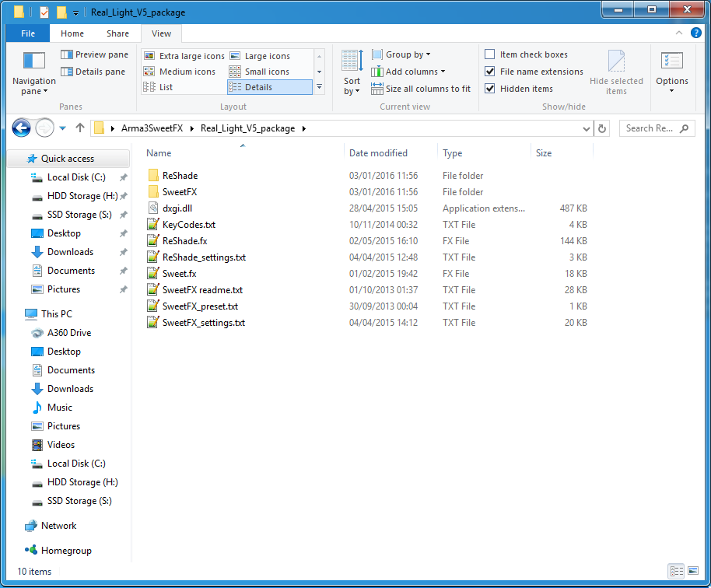Go up one folder level
Screen dimensions: 711x588
80,128
